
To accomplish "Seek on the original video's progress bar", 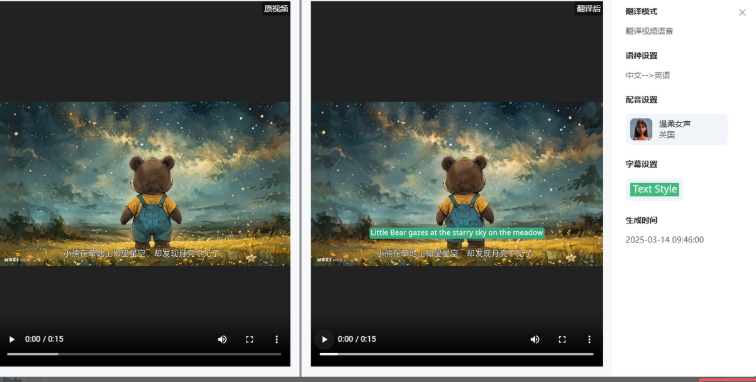I will coord(144,354).
